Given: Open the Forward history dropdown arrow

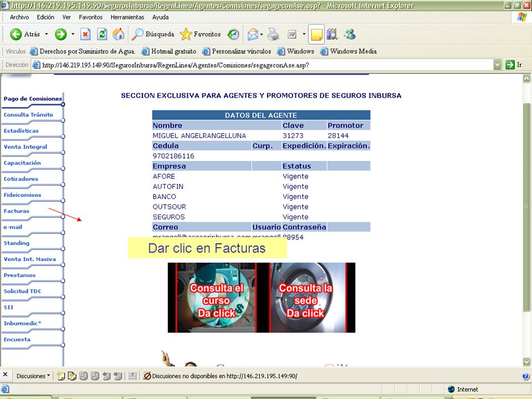Looking at the screenshot, I should point(73,34).
